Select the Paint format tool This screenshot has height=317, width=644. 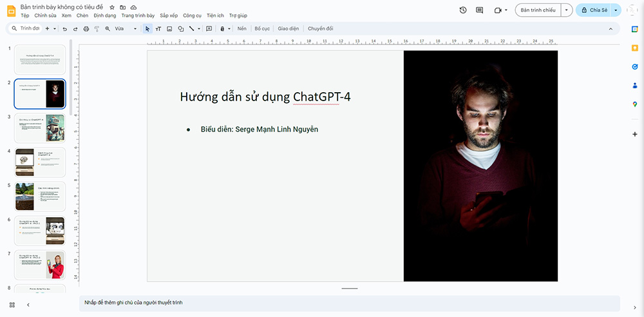pos(97,29)
